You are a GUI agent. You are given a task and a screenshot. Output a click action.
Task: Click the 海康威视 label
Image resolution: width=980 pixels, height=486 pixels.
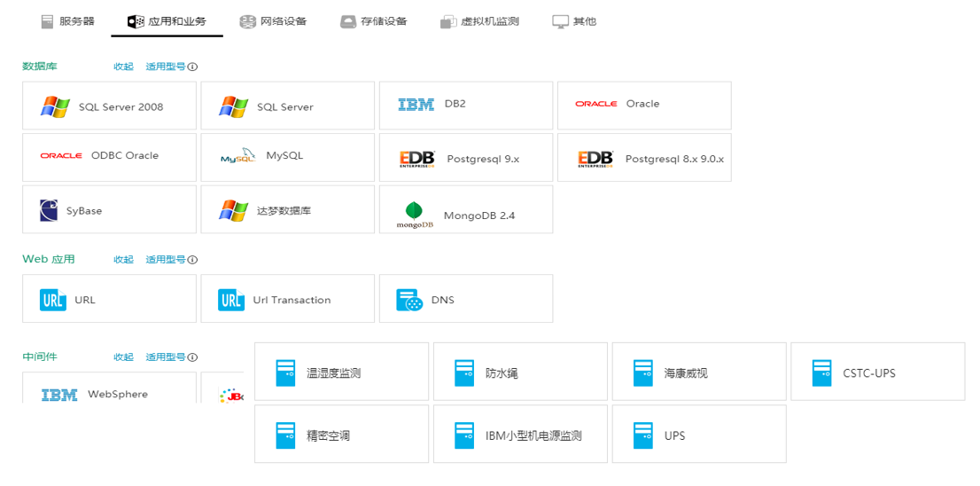pos(686,373)
